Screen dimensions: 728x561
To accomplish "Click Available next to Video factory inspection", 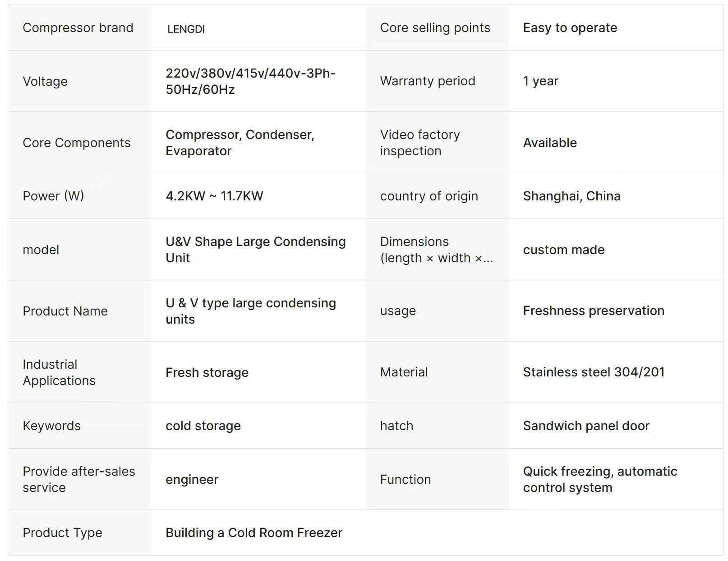I will click(550, 143).
